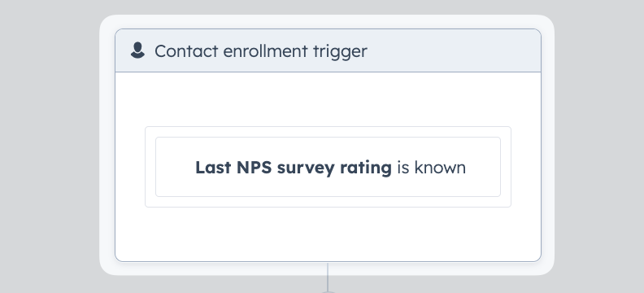Click blank header space right of trigger title
Image resolution: width=644 pixels, height=293 pixels.
tap(452, 50)
